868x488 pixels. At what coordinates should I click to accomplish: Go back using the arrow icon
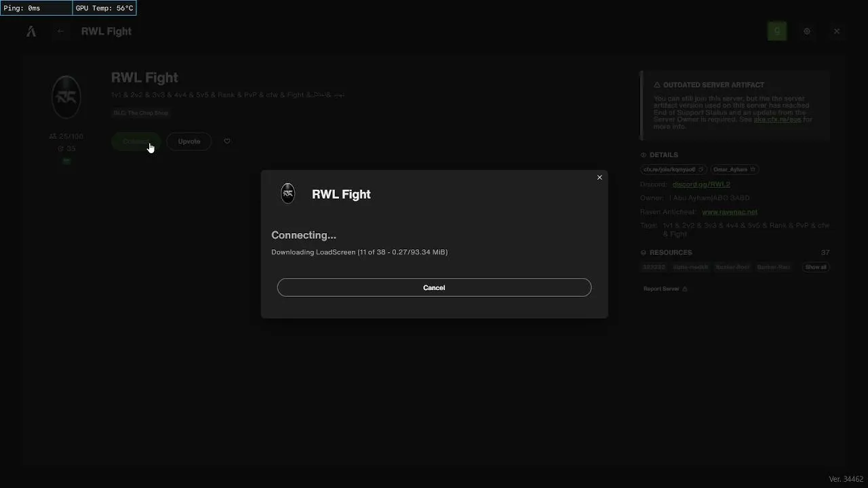60,31
